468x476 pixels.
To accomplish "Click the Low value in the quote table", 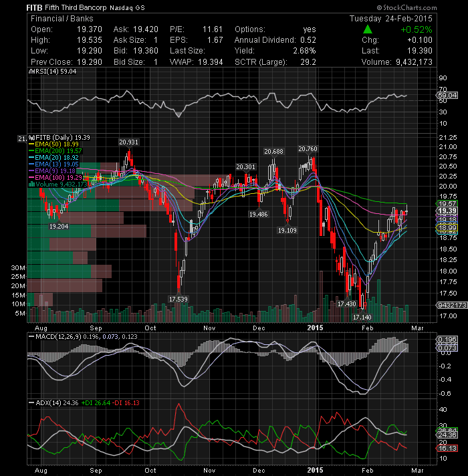I will [x=89, y=51].
